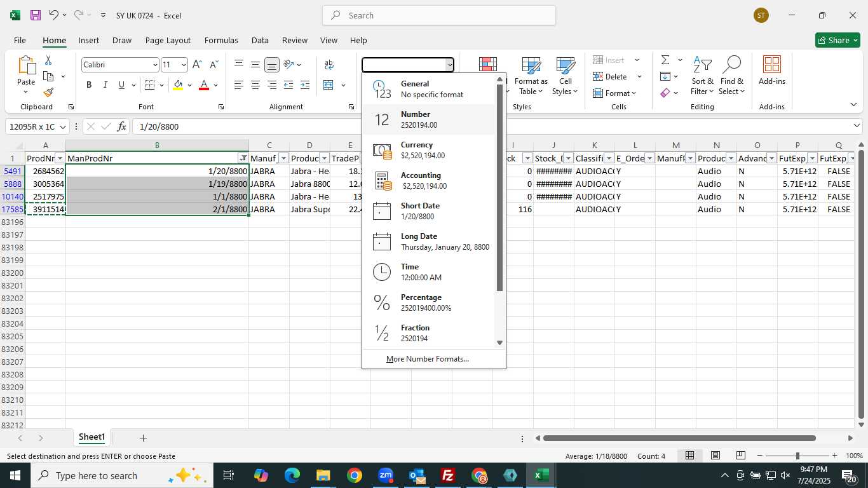This screenshot has width=868, height=488.
Task: Open the ManProdNr column filter dropdown
Action: [243, 158]
